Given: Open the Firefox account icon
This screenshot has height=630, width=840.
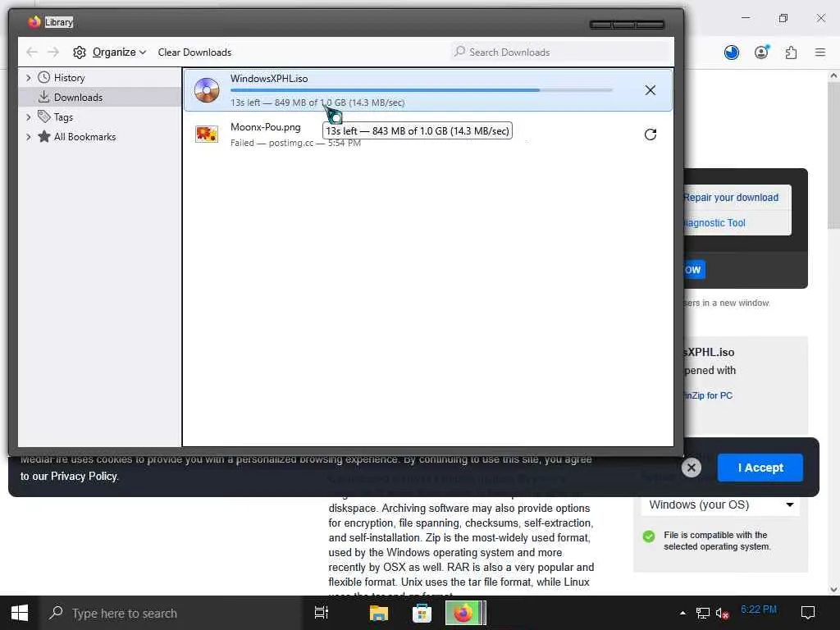Looking at the screenshot, I should point(761,52).
